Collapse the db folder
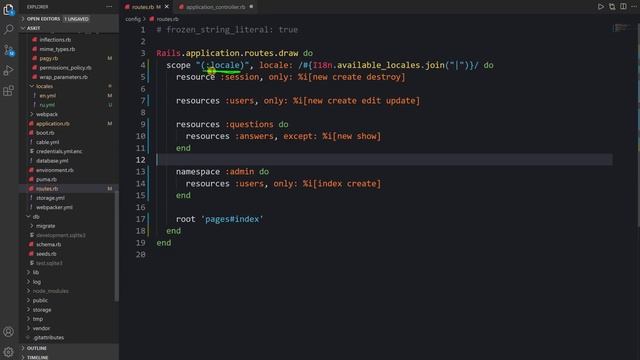640x360 pixels. (x=36, y=217)
